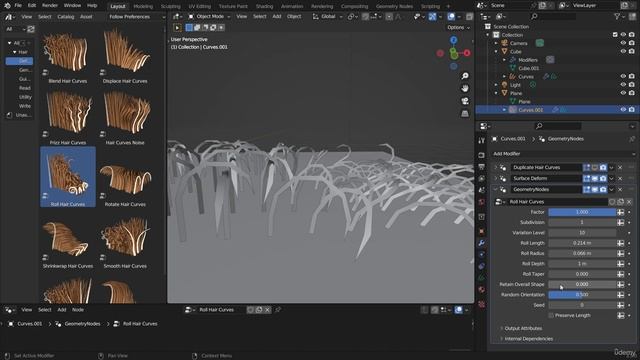Select Frizz Hair Curves asset
640x360 pixels.
pyautogui.click(x=68, y=117)
